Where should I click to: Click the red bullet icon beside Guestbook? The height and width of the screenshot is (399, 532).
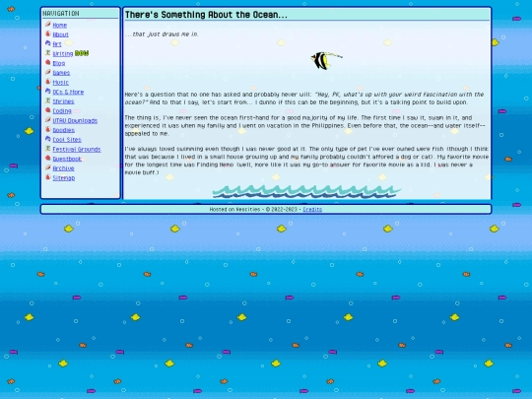tap(48, 158)
